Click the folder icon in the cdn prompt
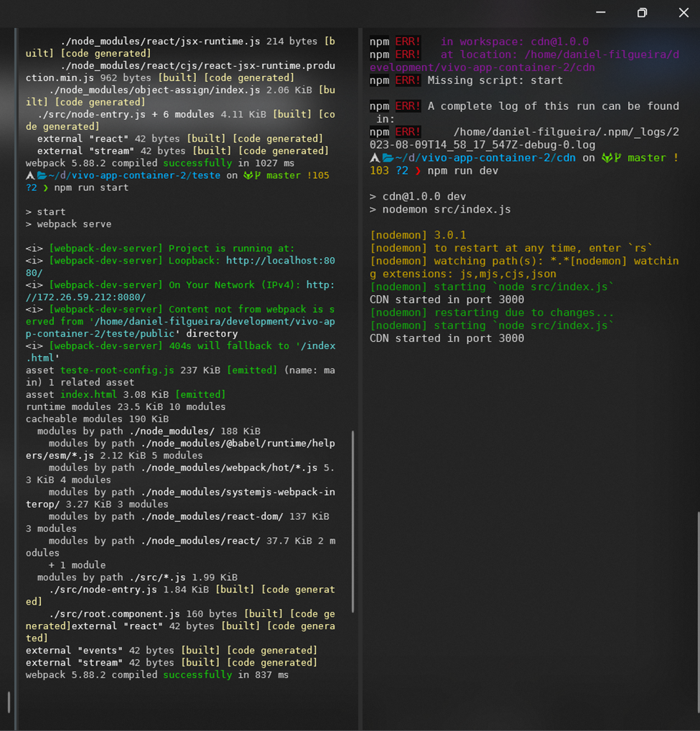700x731 pixels. (388, 157)
